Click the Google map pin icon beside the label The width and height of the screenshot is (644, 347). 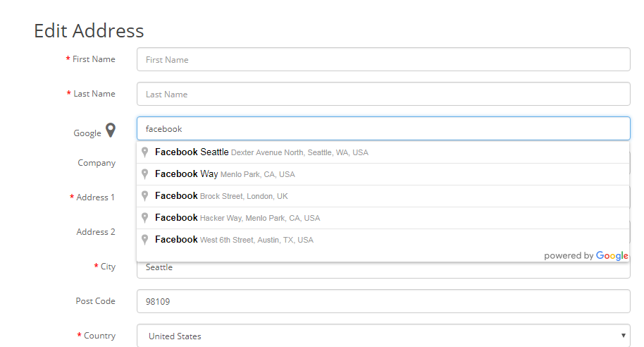(x=111, y=130)
